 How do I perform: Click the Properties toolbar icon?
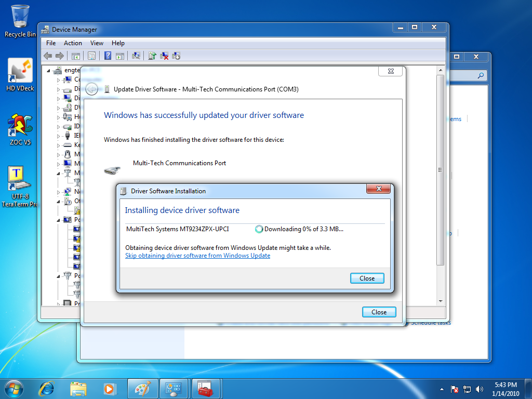(x=91, y=56)
